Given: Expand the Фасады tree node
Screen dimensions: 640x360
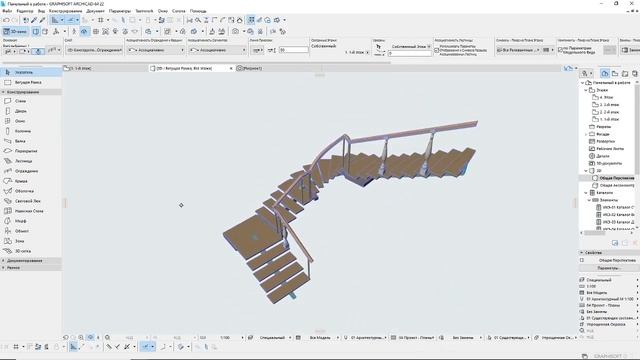Looking at the screenshot, I should click(586, 134).
